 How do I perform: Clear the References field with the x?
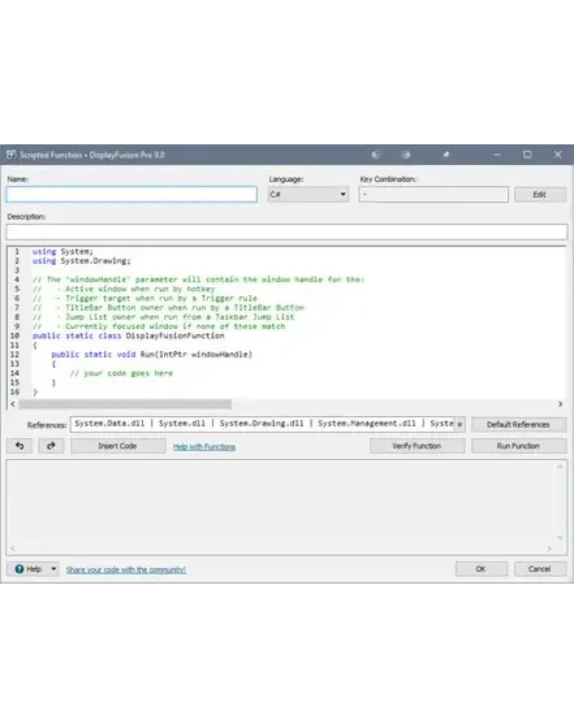click(459, 424)
